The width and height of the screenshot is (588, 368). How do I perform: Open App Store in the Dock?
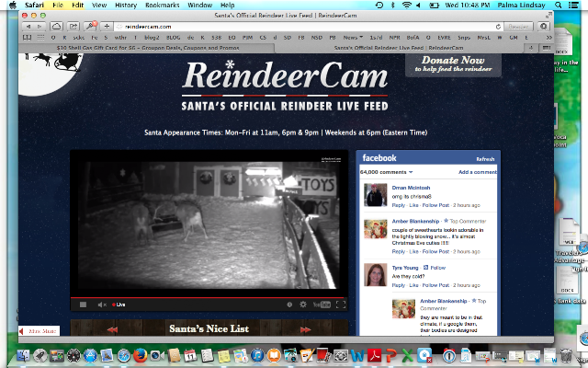pyautogui.click(x=90, y=355)
